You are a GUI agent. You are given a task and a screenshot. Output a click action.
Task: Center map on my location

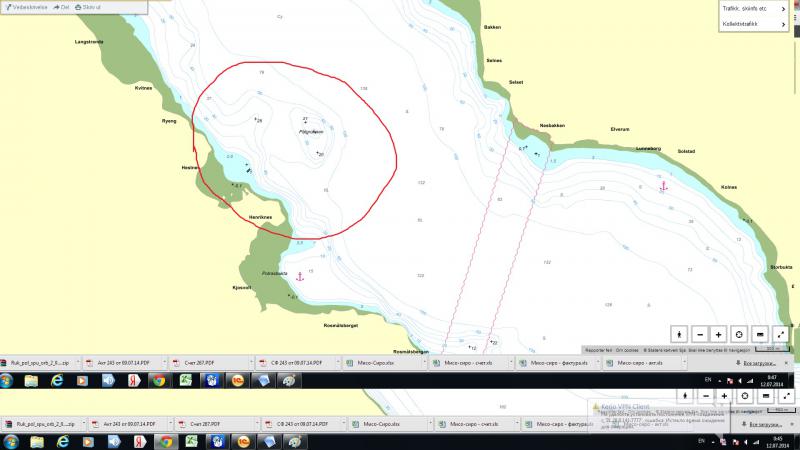(x=740, y=333)
